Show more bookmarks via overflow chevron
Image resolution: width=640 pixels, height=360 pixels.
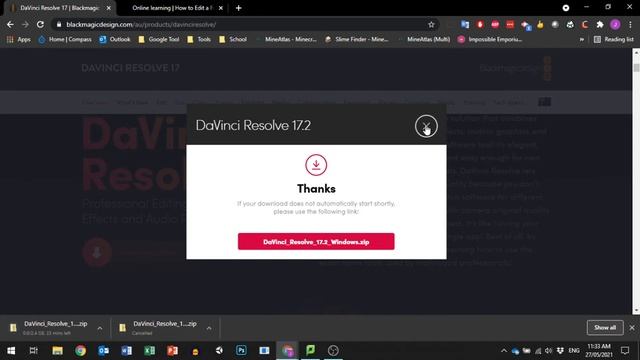pyautogui.click(x=582, y=40)
